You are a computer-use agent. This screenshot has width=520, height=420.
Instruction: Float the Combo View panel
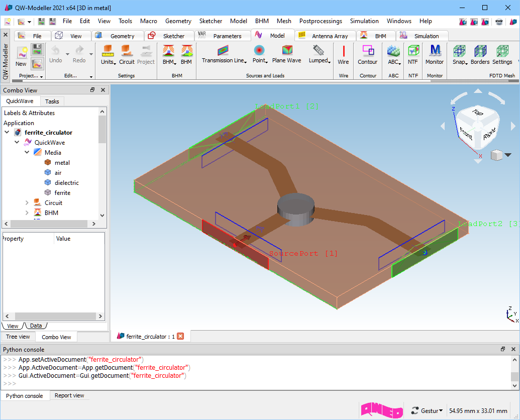92,90
